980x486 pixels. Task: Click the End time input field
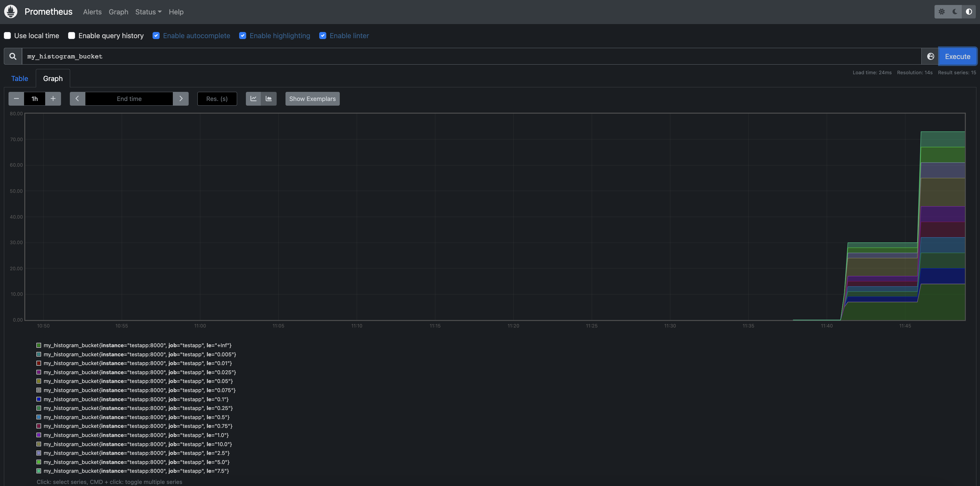pos(129,99)
